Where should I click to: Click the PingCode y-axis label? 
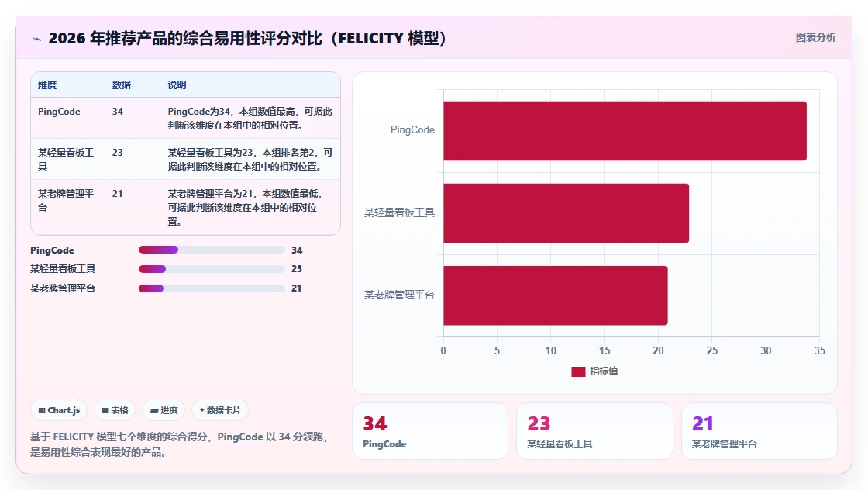click(x=412, y=130)
